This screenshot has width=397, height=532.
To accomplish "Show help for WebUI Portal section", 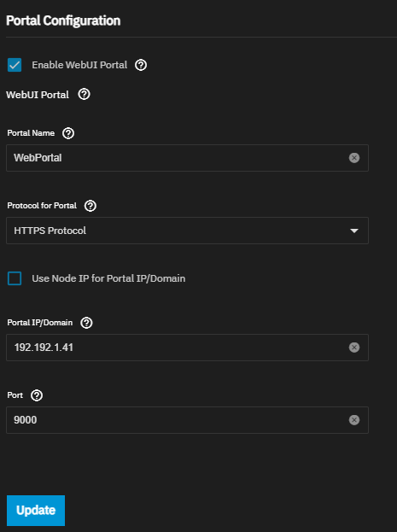I will click(x=85, y=94).
